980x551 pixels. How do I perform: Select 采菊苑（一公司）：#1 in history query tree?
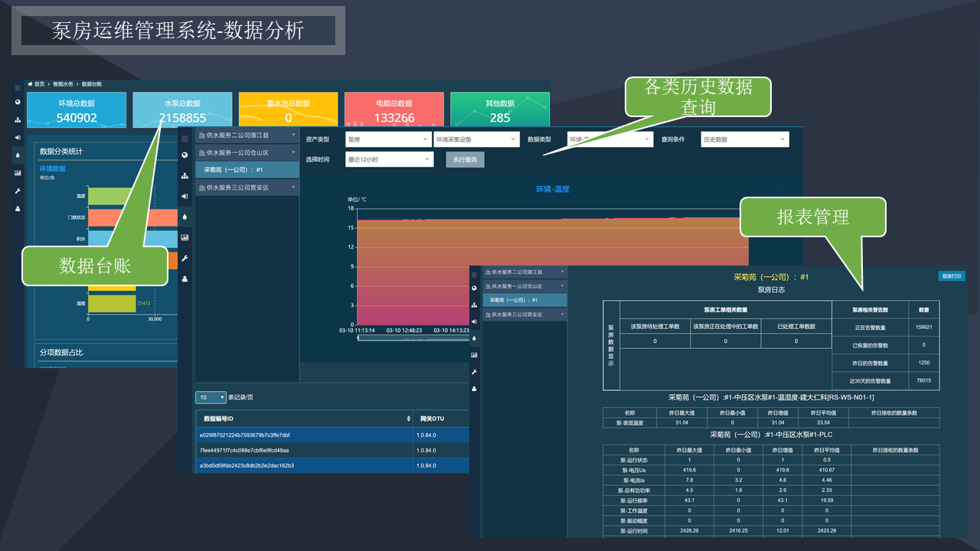point(247,170)
